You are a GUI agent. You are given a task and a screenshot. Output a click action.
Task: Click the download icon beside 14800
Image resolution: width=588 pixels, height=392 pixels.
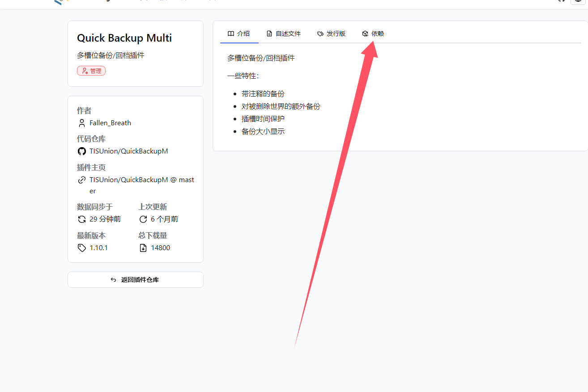143,248
